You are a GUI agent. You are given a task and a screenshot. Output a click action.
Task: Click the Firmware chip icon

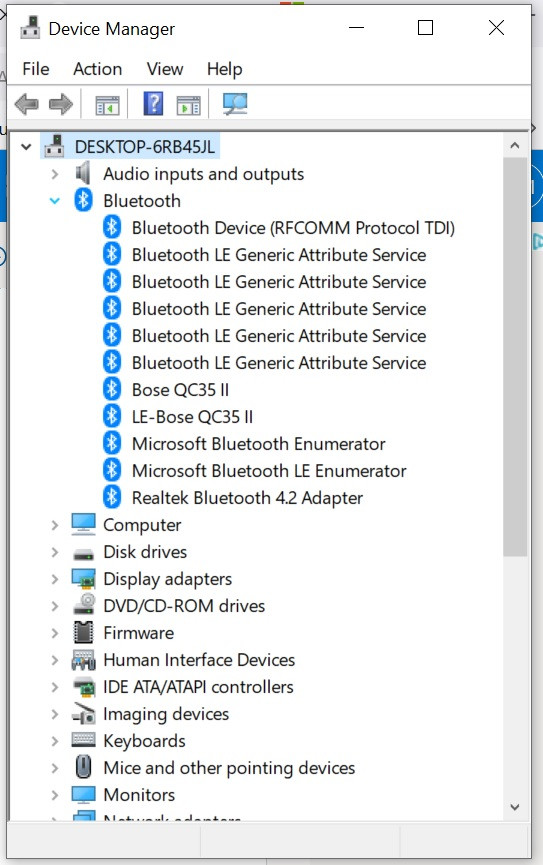coord(83,633)
